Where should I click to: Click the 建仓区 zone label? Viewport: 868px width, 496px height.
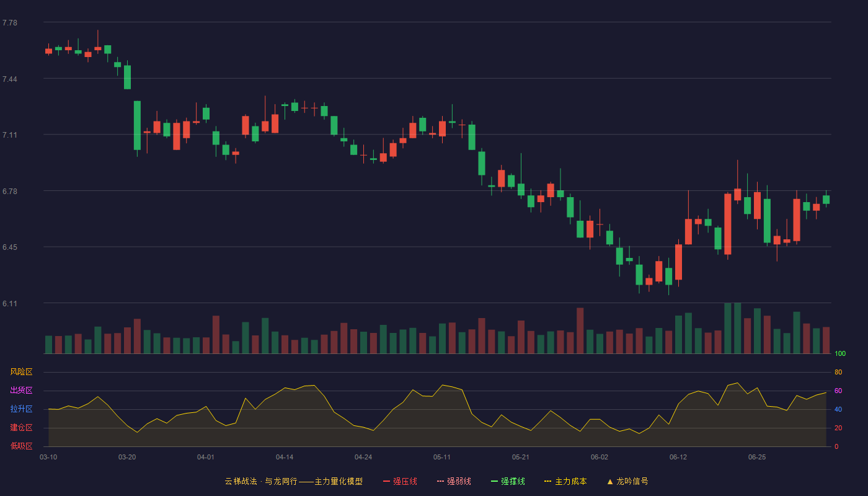coord(21,428)
